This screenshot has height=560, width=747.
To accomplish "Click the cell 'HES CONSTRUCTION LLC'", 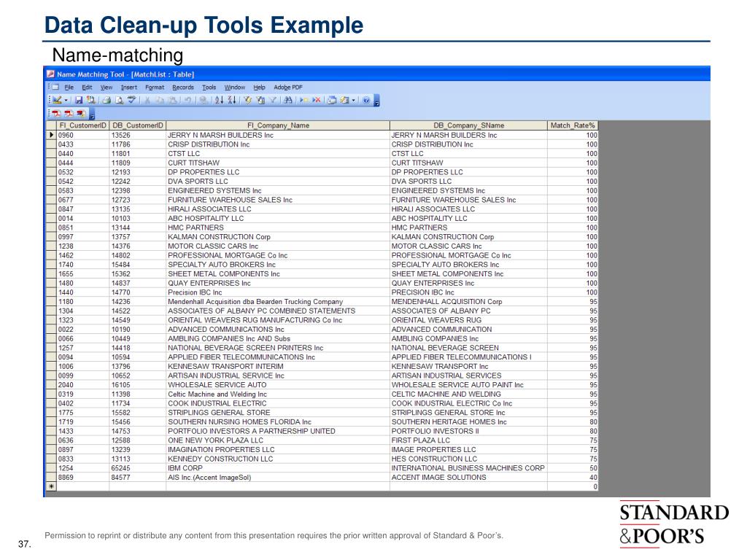I will (x=469, y=459).
